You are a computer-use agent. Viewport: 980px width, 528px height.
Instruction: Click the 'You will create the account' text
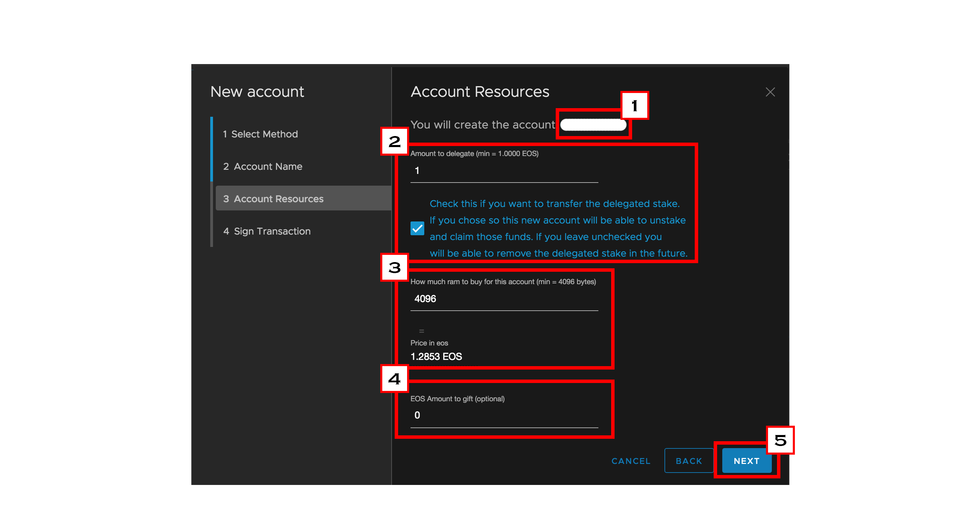coord(482,125)
